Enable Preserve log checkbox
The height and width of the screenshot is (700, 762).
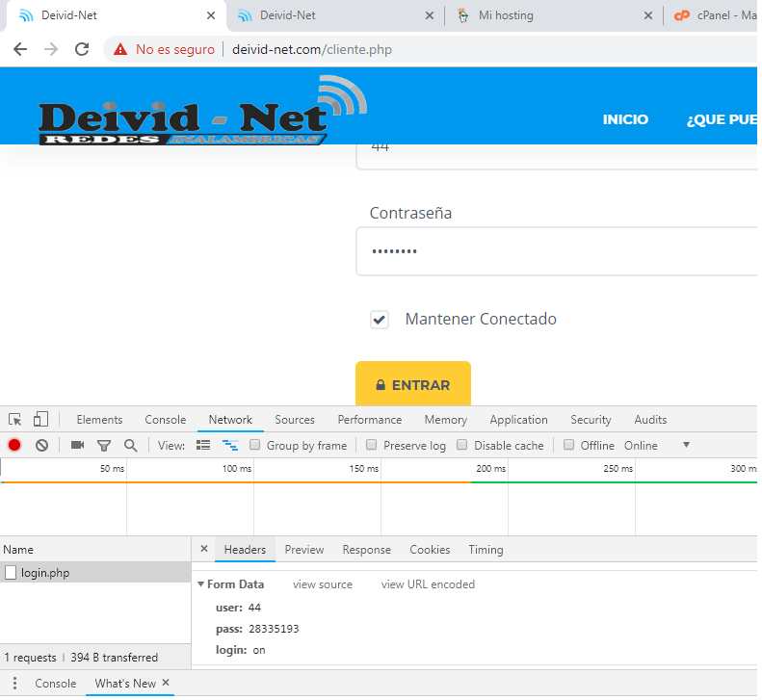click(x=372, y=446)
